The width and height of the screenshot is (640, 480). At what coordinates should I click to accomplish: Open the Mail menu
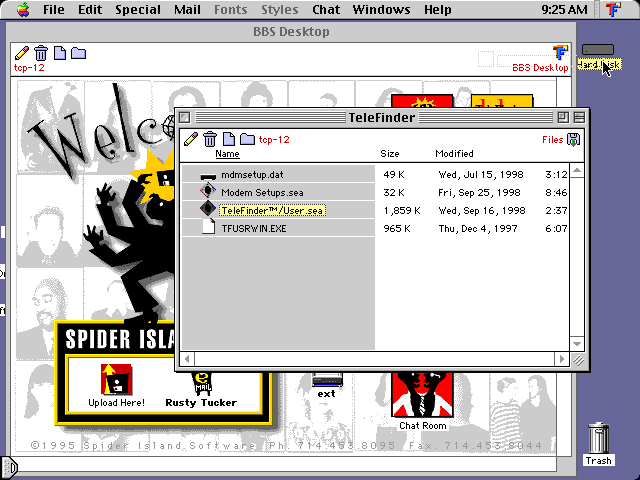click(187, 9)
